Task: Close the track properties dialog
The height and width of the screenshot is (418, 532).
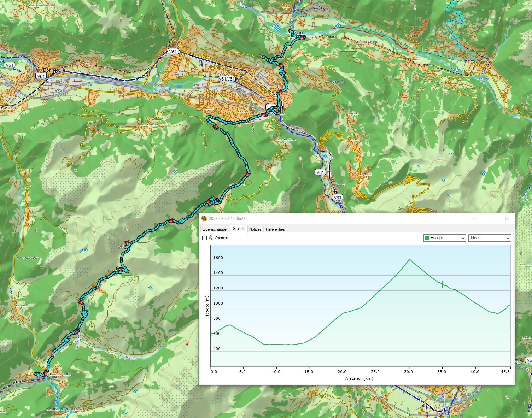Action: tap(507, 218)
